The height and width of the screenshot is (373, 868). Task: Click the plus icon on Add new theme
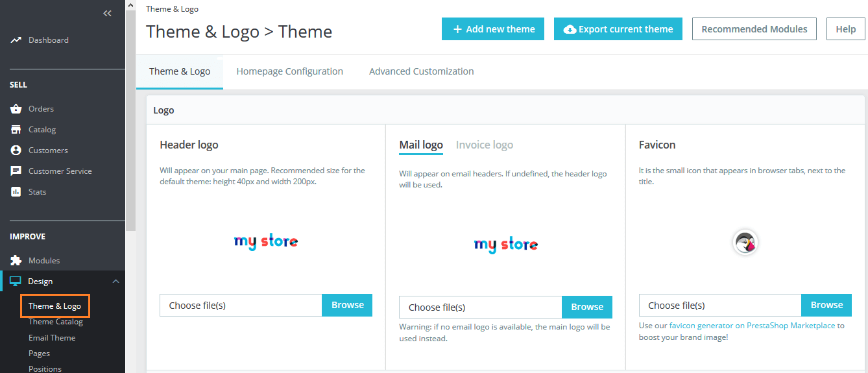click(x=457, y=29)
